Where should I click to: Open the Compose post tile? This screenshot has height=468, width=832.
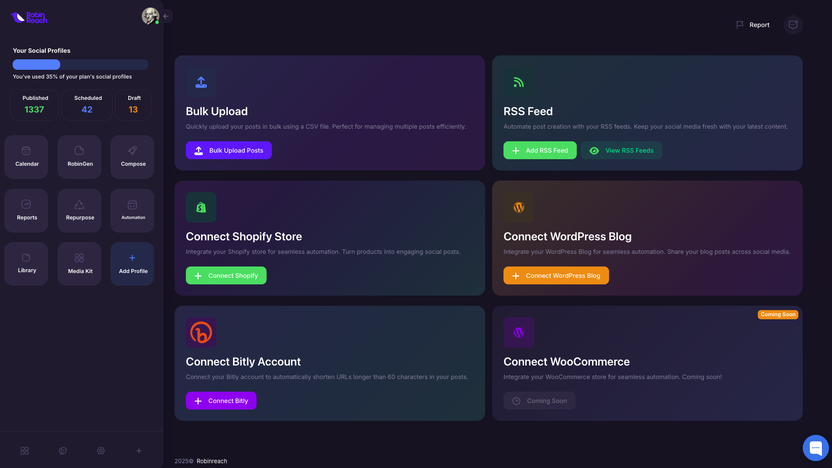132,156
